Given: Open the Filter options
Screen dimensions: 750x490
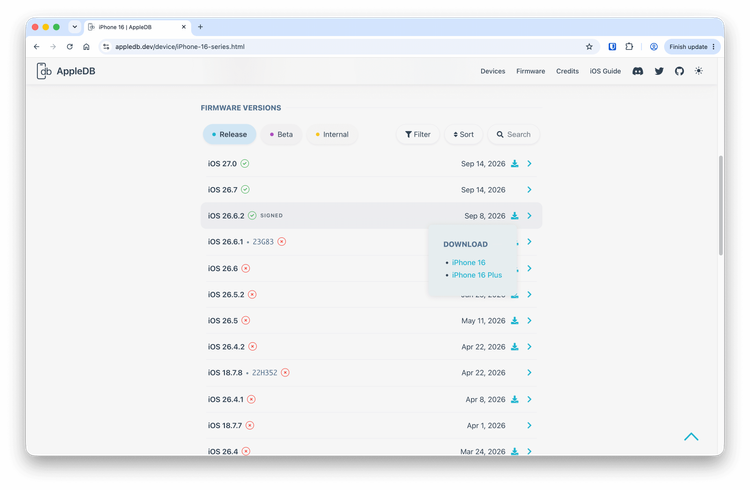Looking at the screenshot, I should click(x=418, y=134).
